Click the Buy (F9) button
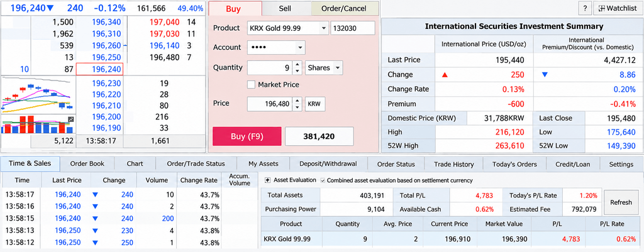Screen dimensions: 644x252 (x=247, y=136)
